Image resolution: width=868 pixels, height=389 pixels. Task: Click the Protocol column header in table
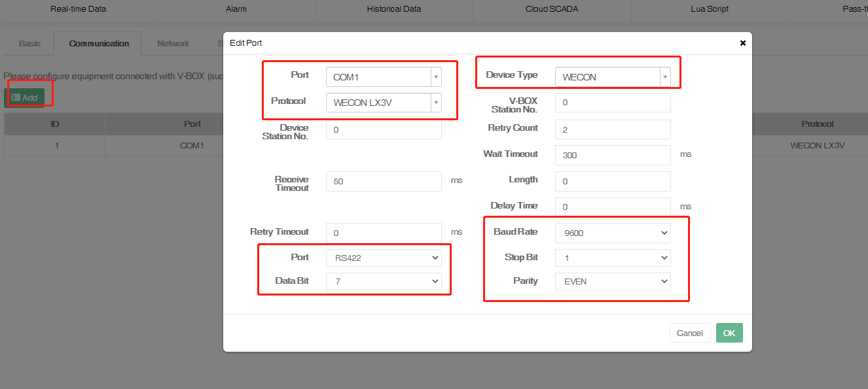818,124
